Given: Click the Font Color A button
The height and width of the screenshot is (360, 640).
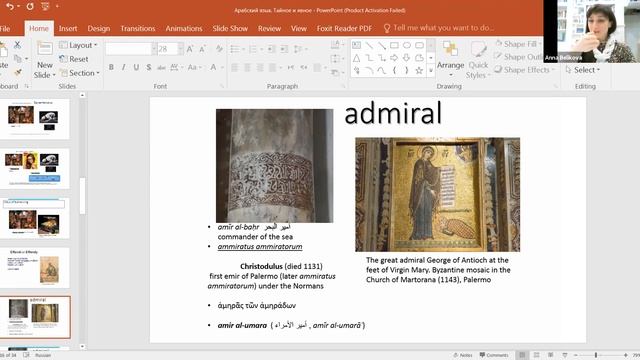Looking at the screenshot, I should point(213,67).
